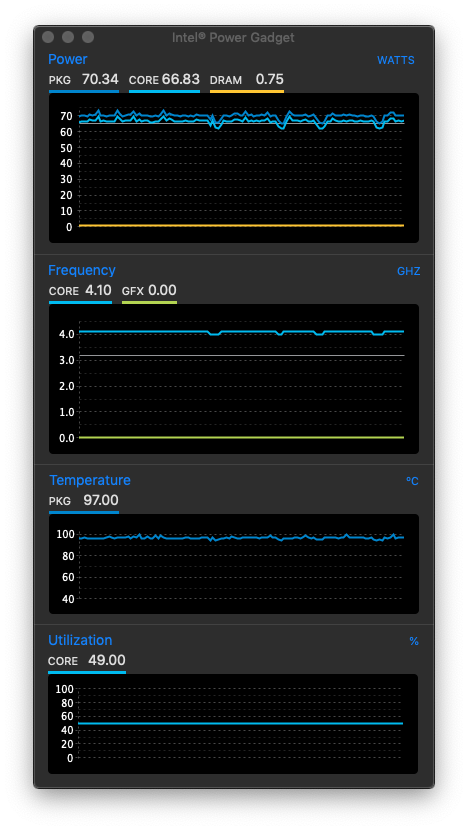Close the Intel Power Gadget window
The image size is (468, 830).
tap(48, 37)
